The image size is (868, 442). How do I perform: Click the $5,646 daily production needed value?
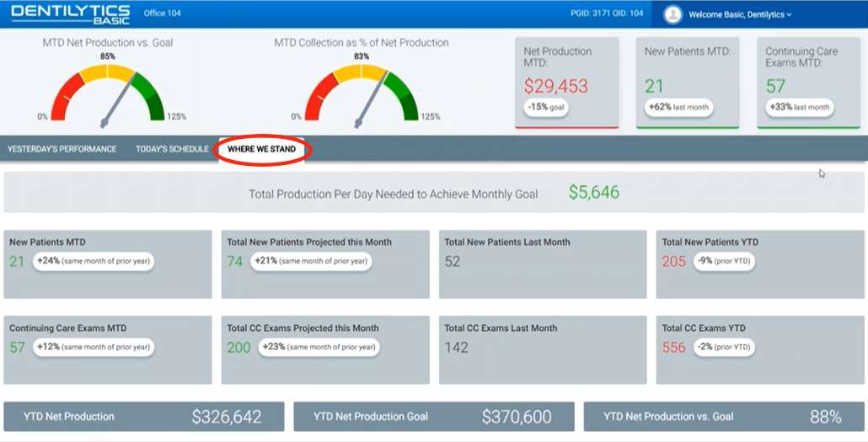point(593,193)
